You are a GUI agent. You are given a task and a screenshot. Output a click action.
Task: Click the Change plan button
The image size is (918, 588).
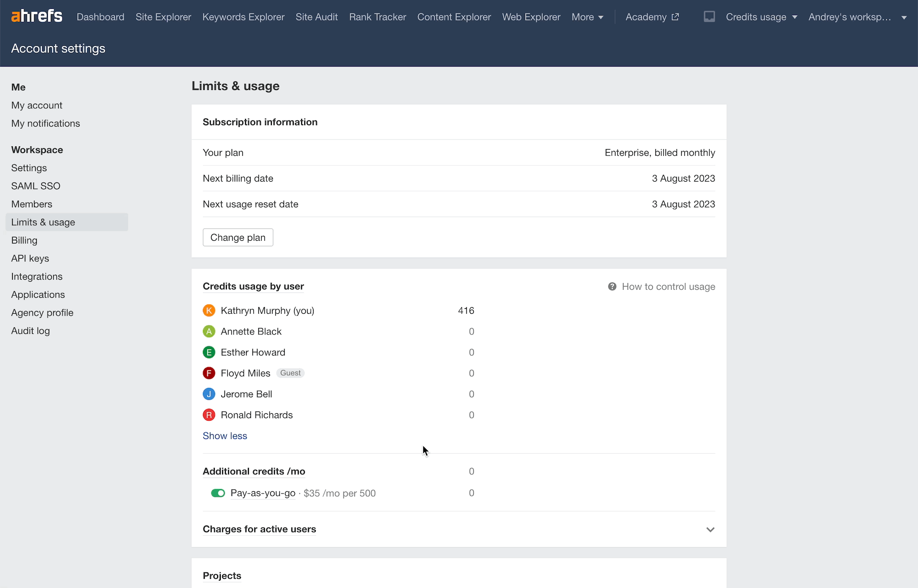238,237
